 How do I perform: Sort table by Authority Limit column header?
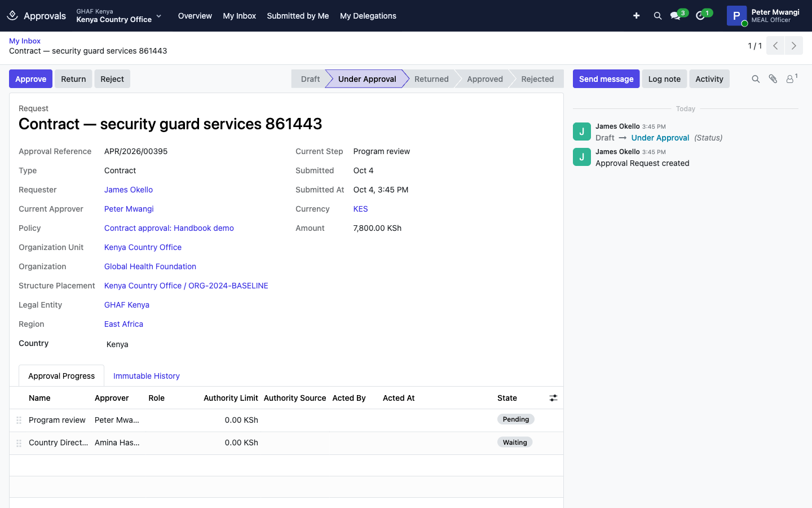[x=231, y=398]
